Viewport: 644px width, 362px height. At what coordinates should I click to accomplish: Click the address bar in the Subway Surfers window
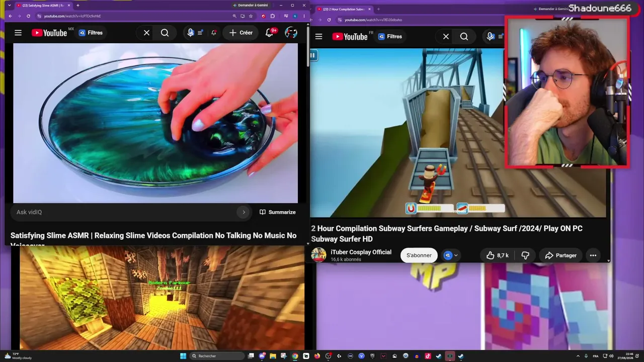pyautogui.click(x=420, y=20)
